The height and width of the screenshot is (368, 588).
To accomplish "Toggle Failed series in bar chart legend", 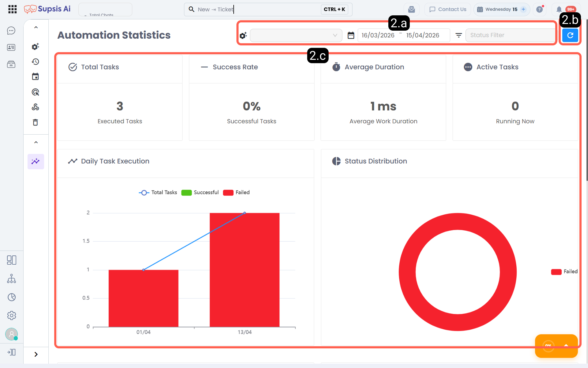I will tap(236, 193).
